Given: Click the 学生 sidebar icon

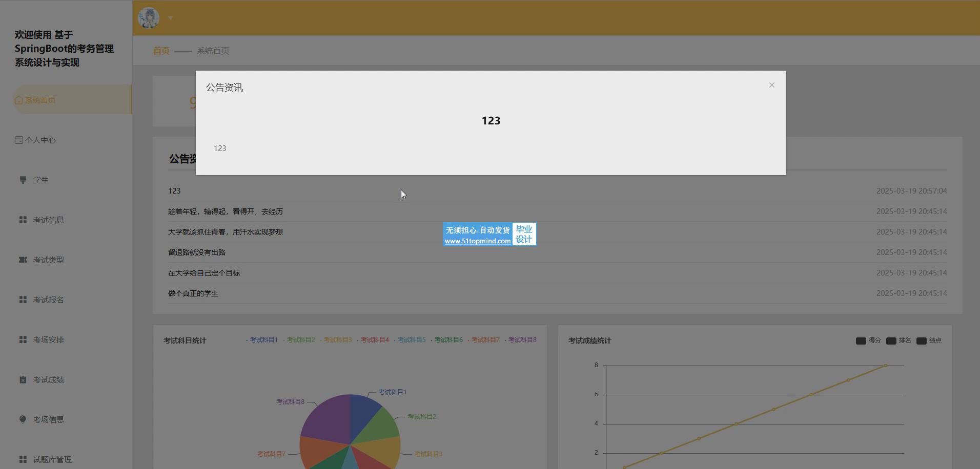Looking at the screenshot, I should point(23,180).
